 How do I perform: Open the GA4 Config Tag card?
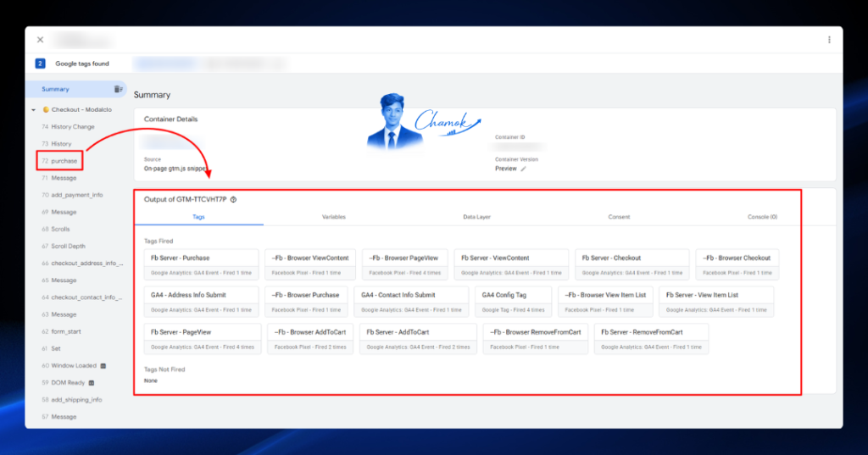coord(513,302)
